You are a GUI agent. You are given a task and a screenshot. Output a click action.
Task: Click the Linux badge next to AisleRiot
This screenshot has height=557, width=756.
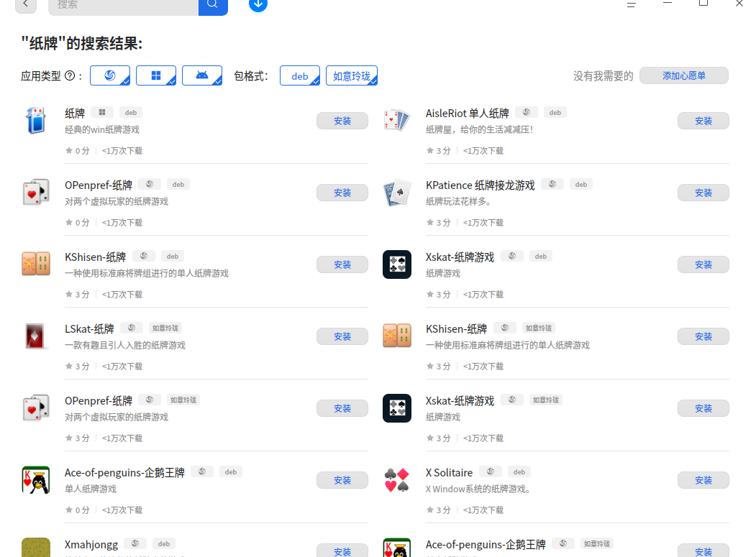pos(527,112)
